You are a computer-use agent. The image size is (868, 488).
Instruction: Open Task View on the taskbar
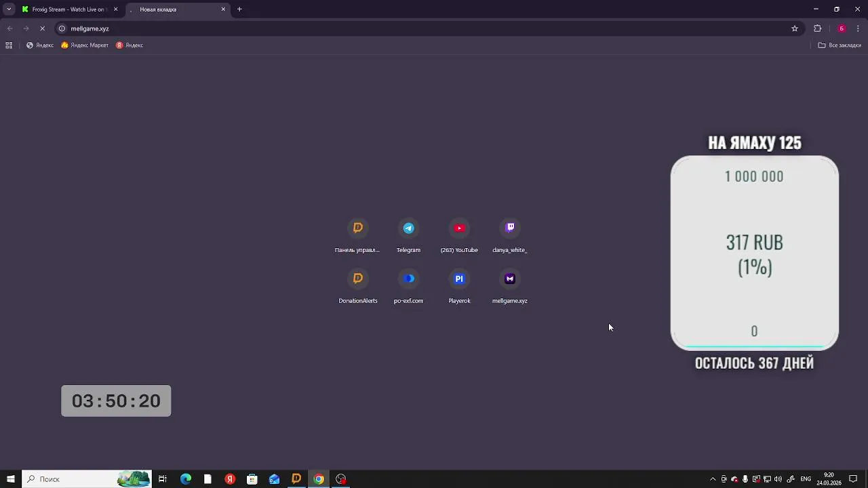pos(163,479)
